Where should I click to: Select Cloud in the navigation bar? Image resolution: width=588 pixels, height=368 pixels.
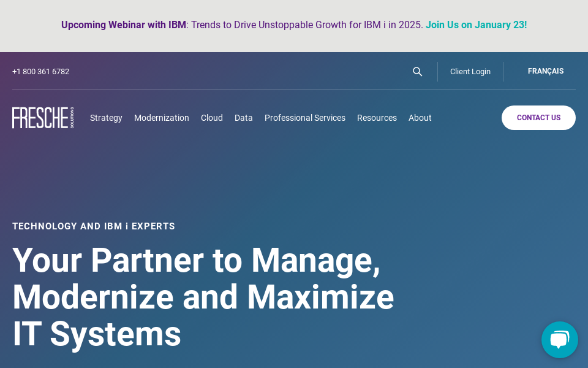click(x=212, y=118)
